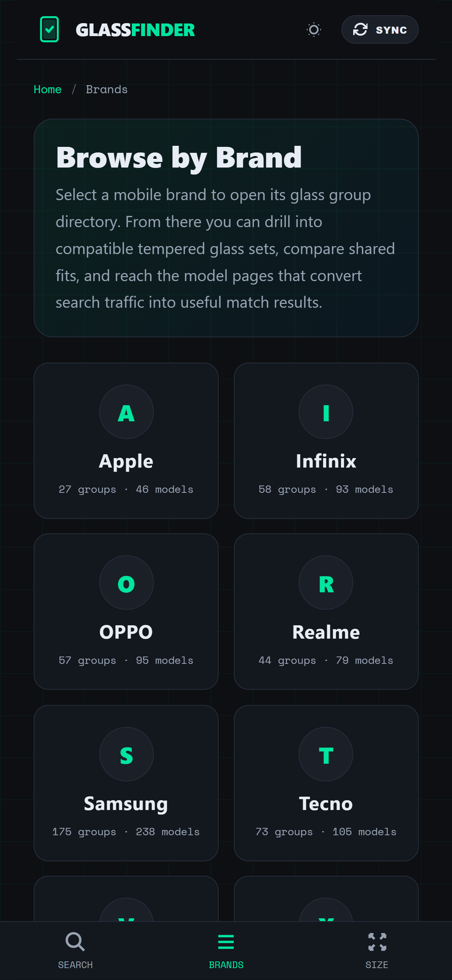This screenshot has width=452, height=980.
Task: Click the Tecno letter T avatar
Action: coord(326,754)
